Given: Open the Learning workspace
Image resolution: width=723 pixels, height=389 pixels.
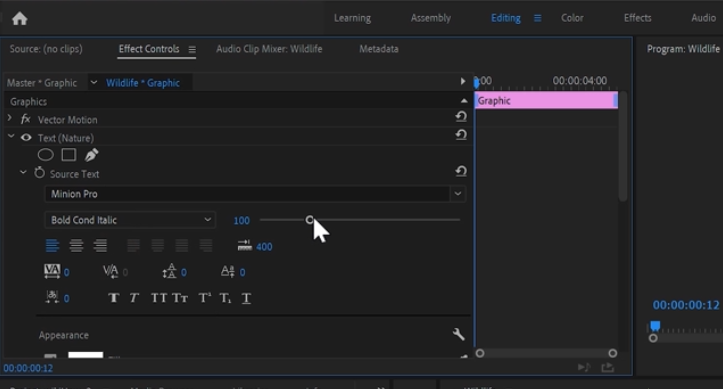Looking at the screenshot, I should pos(352,18).
